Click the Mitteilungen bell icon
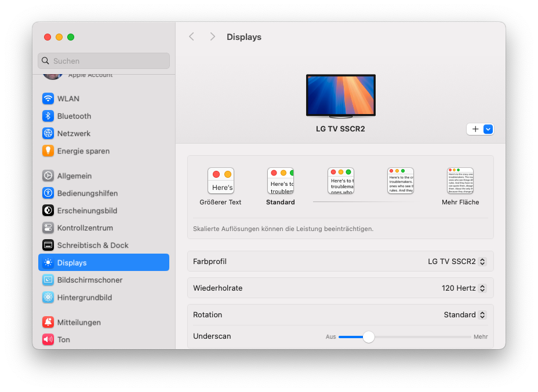 click(x=48, y=323)
